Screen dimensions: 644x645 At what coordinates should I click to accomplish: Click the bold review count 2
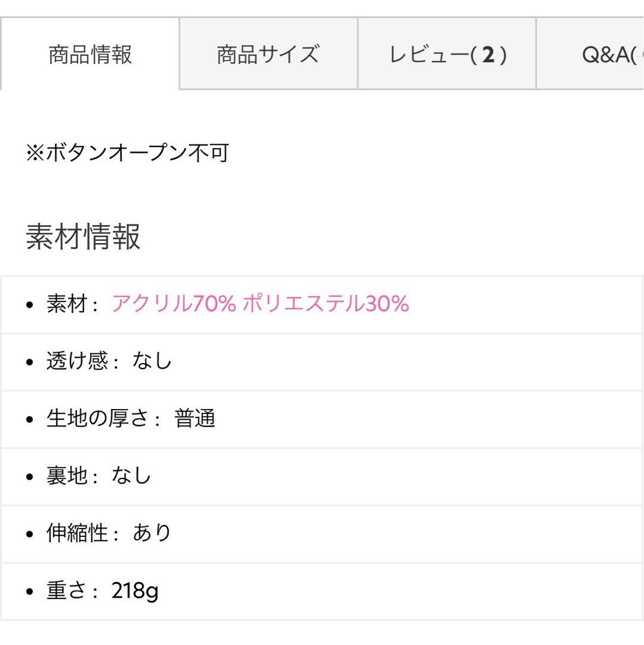click(488, 55)
